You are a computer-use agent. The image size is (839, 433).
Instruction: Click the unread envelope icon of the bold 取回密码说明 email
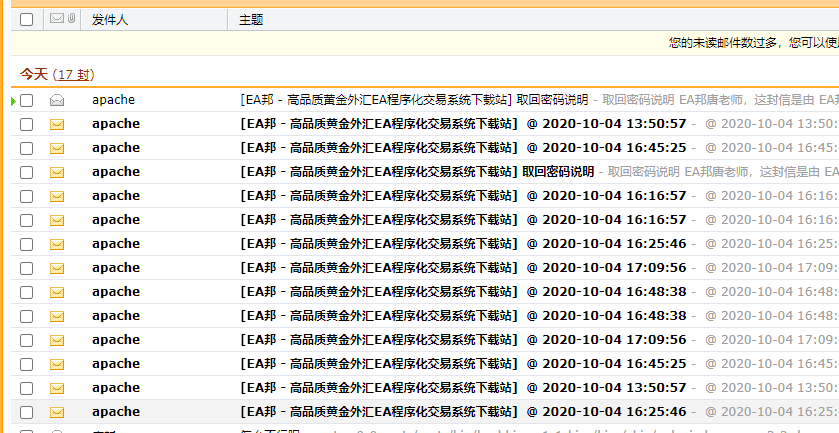coord(57,172)
